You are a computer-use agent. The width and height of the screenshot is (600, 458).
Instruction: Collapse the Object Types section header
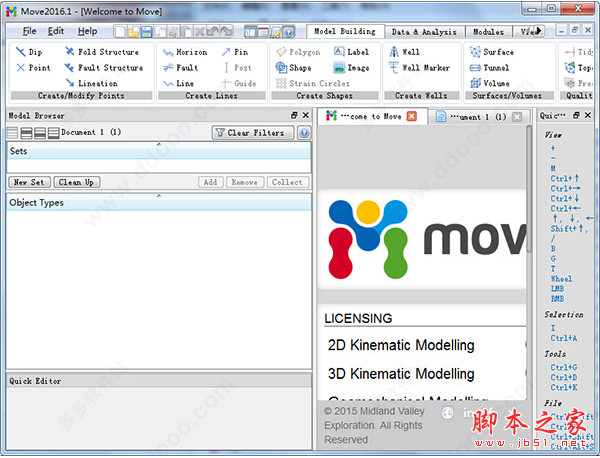(159, 202)
